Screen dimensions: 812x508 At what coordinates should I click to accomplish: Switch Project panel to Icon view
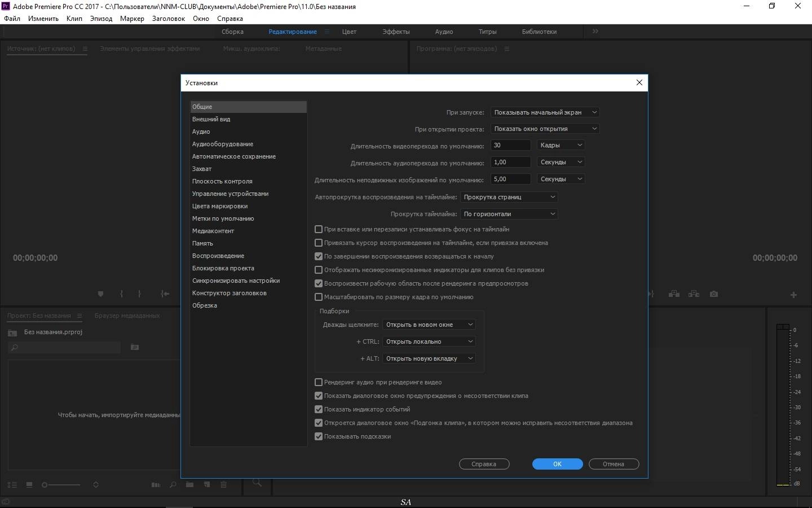pyautogui.click(x=29, y=485)
